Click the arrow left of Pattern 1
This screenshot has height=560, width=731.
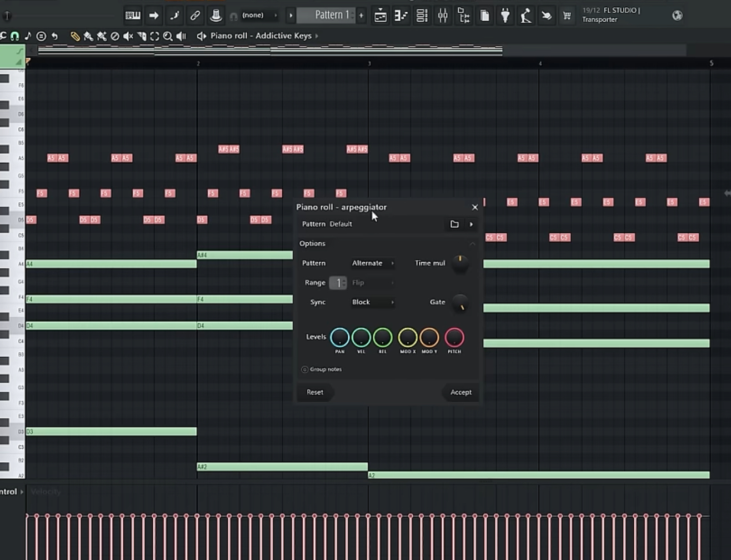tap(291, 16)
